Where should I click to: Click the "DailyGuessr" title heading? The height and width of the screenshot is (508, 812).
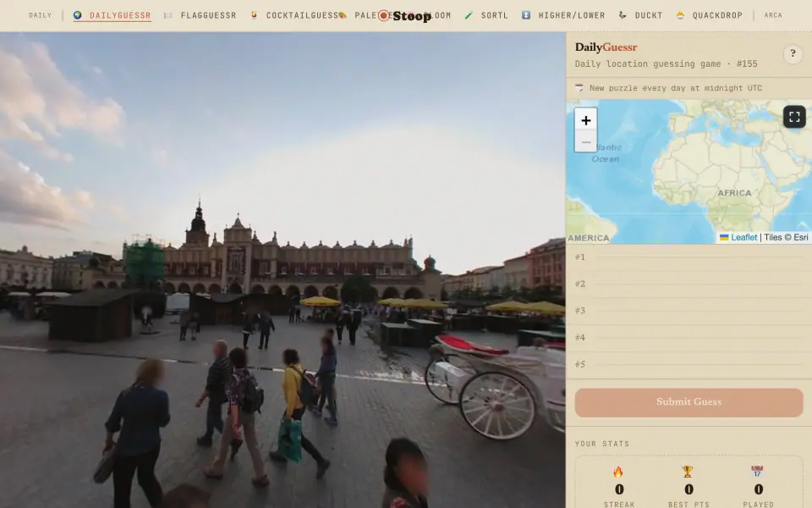[x=606, y=47]
